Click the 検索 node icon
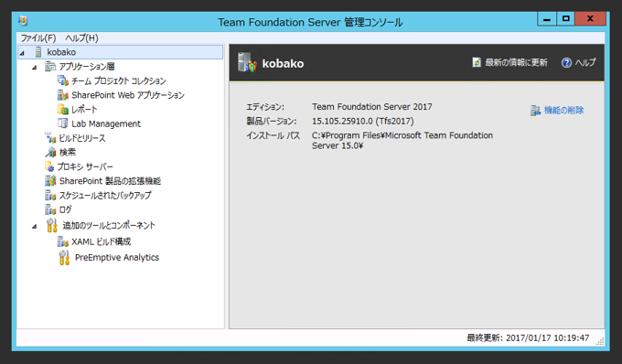 point(50,152)
